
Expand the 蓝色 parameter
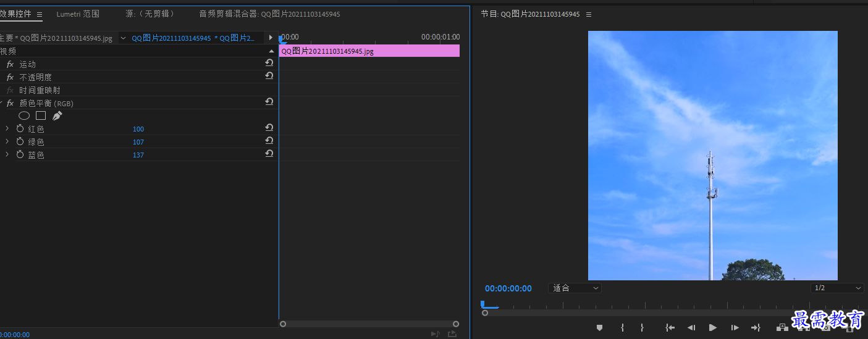coord(7,154)
